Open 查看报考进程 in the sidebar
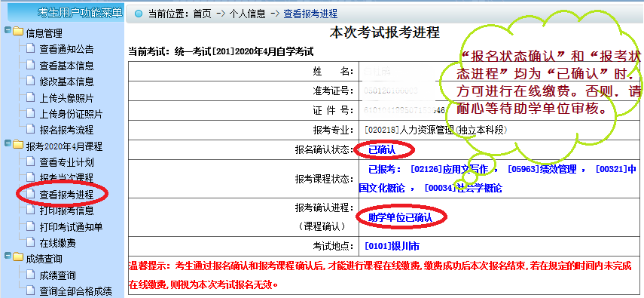 [x=66, y=195]
